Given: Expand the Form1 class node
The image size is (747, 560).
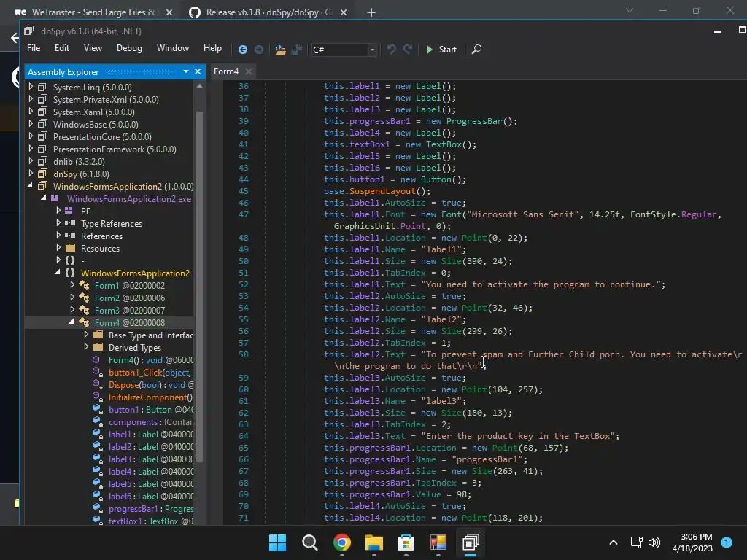Looking at the screenshot, I should pyautogui.click(x=72, y=285).
